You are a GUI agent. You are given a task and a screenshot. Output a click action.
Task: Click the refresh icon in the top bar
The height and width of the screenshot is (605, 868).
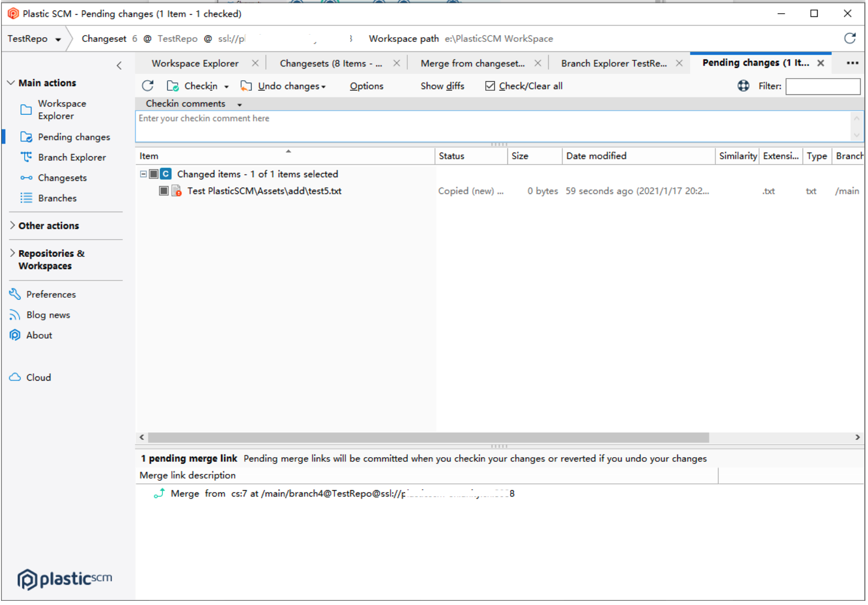850,38
